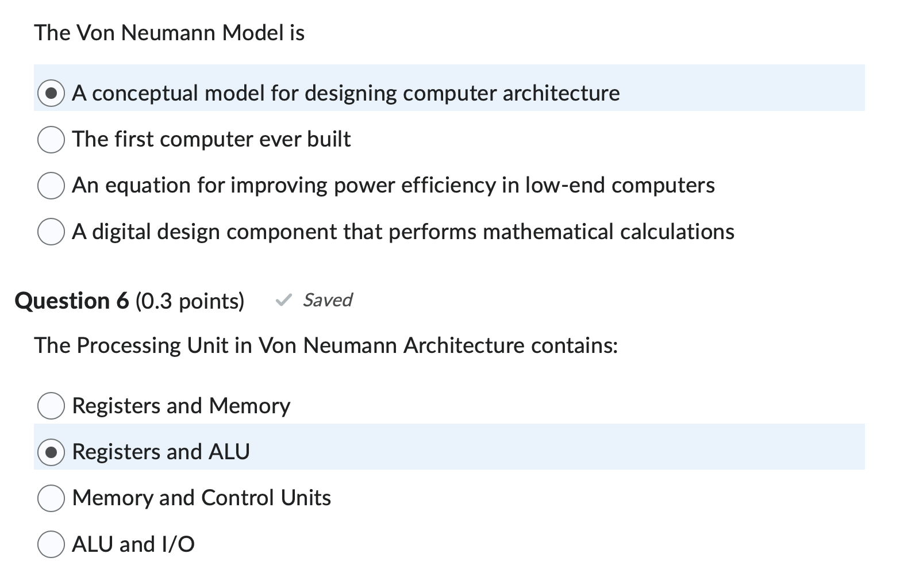Choose 'Memory and Control Units' option
This screenshot has height=588, width=923.
(x=51, y=499)
